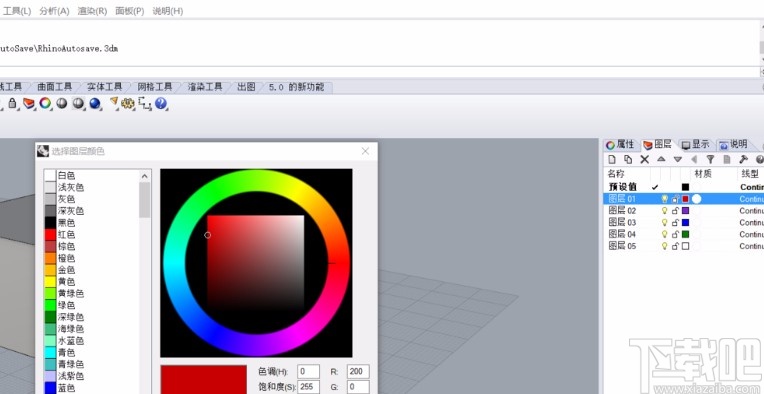
Task: Delete the selected layer with the X icon
Action: click(645, 159)
